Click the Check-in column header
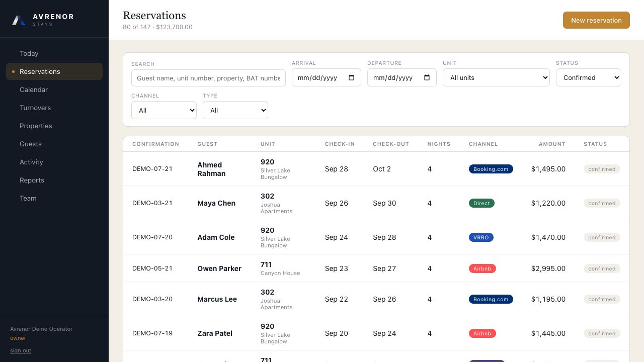Image resolution: width=644 pixels, height=362 pixels. (340, 144)
